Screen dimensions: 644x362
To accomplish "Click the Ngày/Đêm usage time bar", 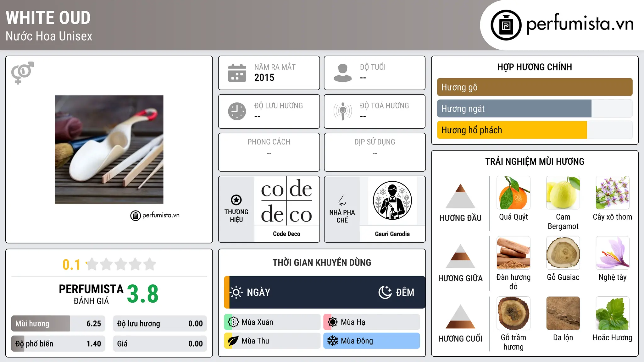I will 325,292.
